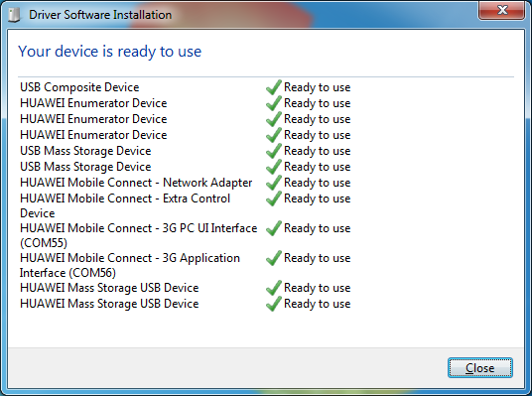Select "HUAWEI Mobile Connect - Network Adapter" entry
Screen dimensions: 532x396
click(x=136, y=183)
